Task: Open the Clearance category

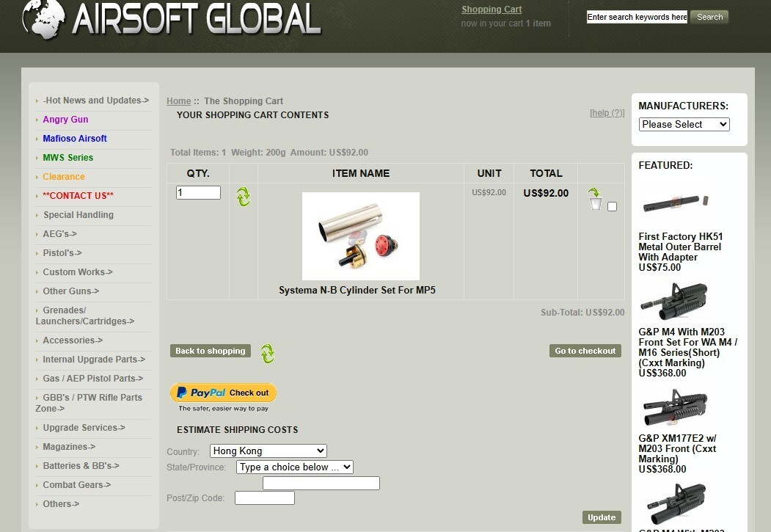Action: coord(63,177)
